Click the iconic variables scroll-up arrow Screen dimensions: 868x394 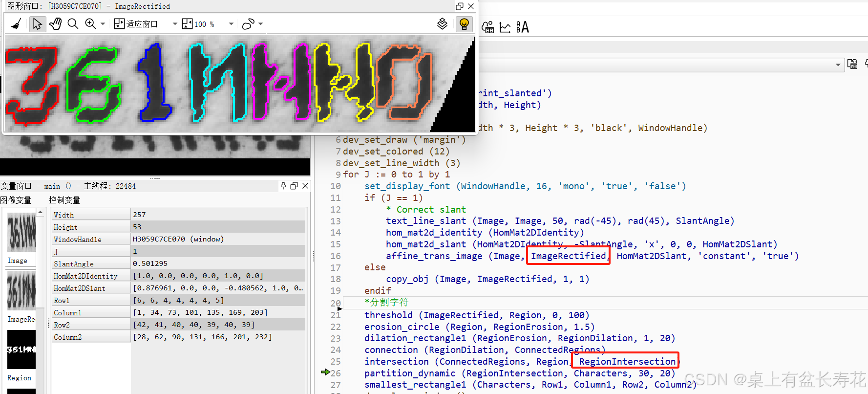click(x=41, y=212)
